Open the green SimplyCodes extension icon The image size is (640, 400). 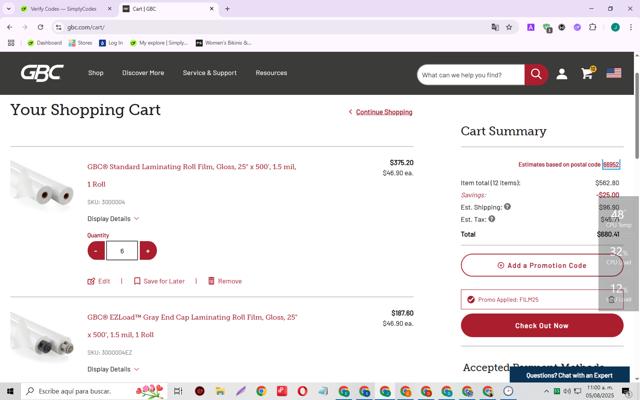pyautogui.click(x=547, y=28)
